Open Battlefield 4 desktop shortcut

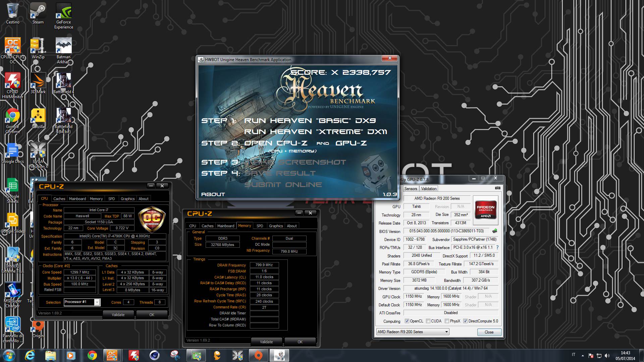pyautogui.click(x=64, y=83)
